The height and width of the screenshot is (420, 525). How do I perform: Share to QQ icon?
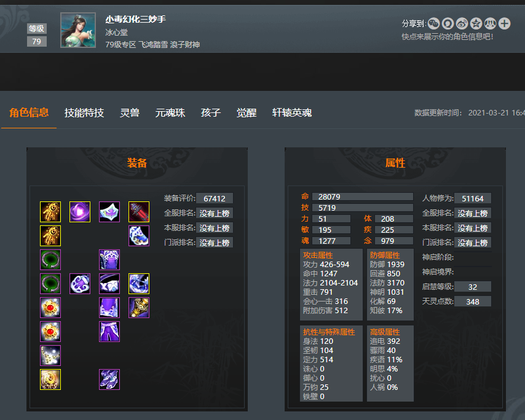click(x=448, y=23)
